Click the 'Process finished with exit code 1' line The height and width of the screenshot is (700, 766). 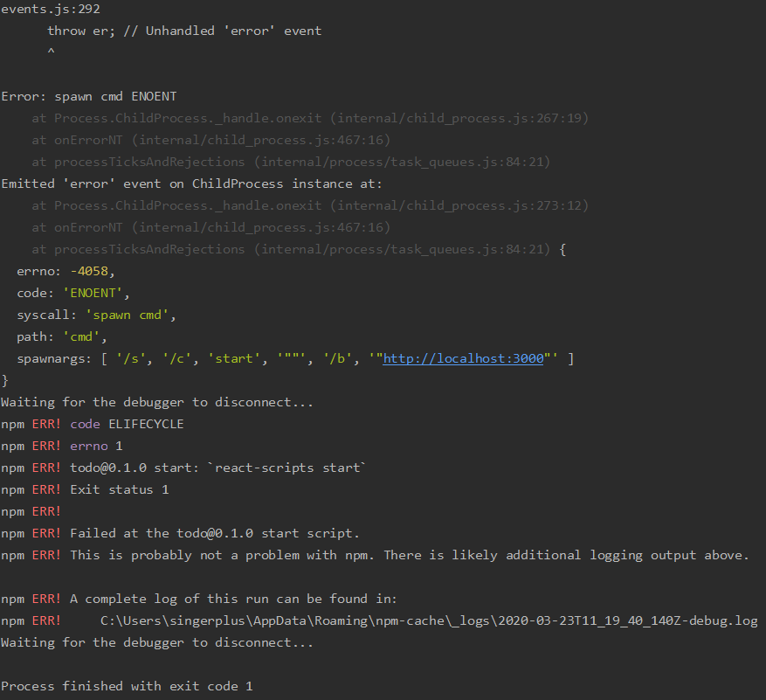click(x=127, y=686)
